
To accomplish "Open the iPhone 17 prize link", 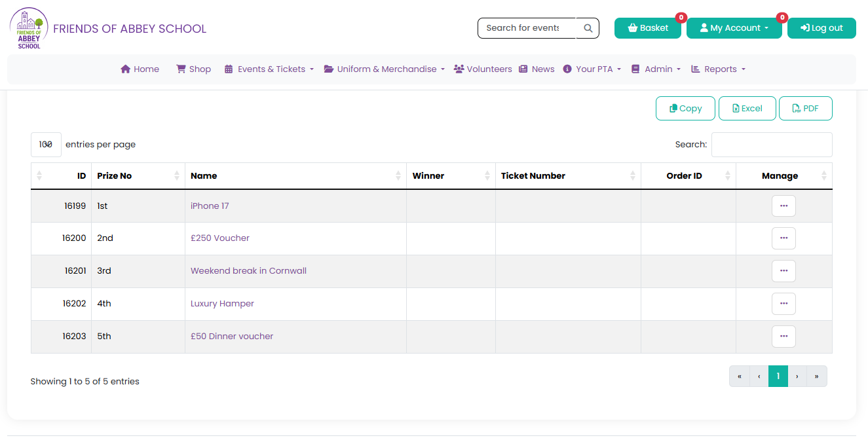I will pyautogui.click(x=210, y=206).
